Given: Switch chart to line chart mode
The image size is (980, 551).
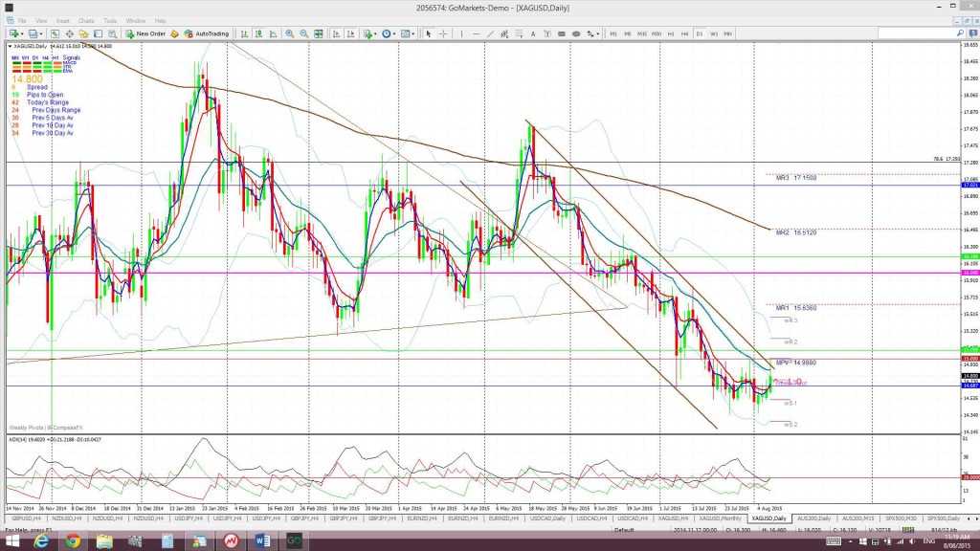Looking at the screenshot, I should [x=273, y=33].
